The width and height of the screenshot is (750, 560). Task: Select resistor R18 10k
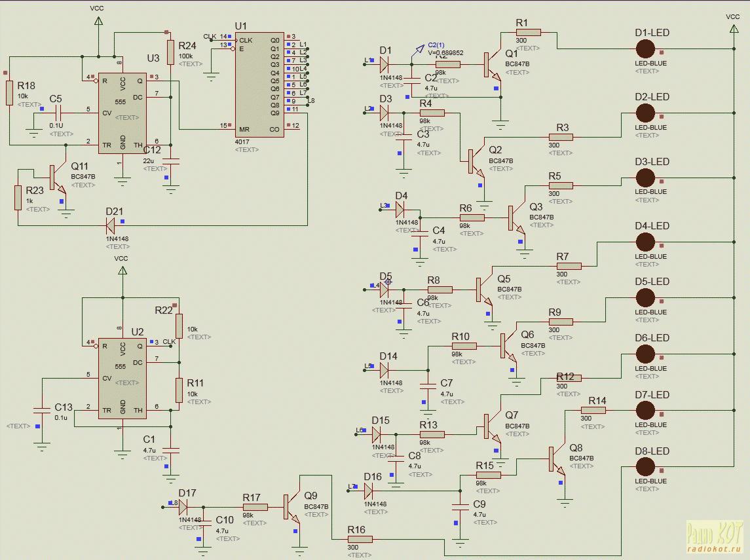(10, 91)
